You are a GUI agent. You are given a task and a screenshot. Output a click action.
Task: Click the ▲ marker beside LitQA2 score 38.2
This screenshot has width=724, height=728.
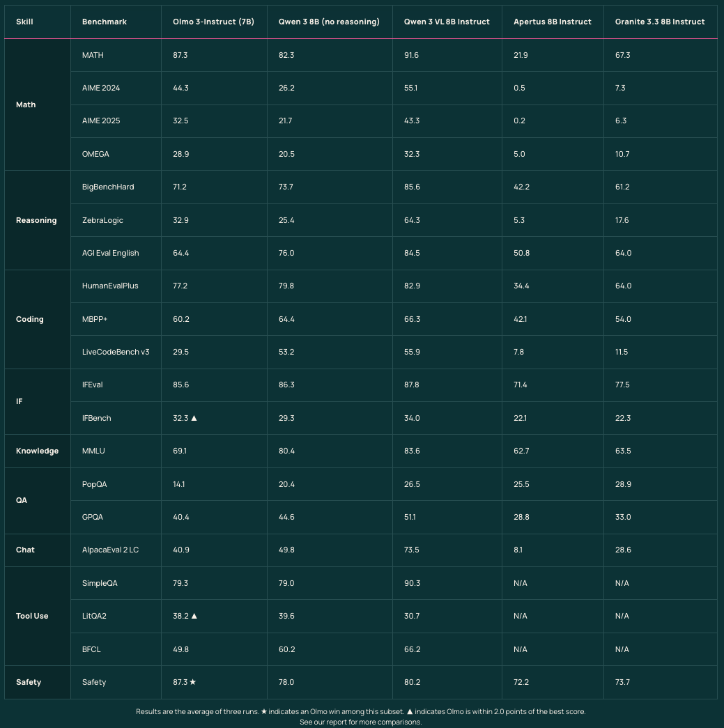(x=193, y=616)
